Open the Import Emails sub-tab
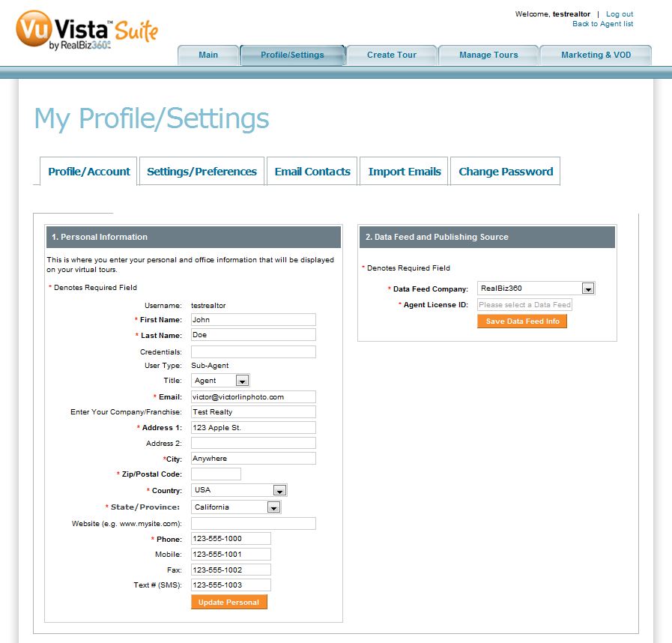Screen dimensions: 672x643 coord(404,172)
